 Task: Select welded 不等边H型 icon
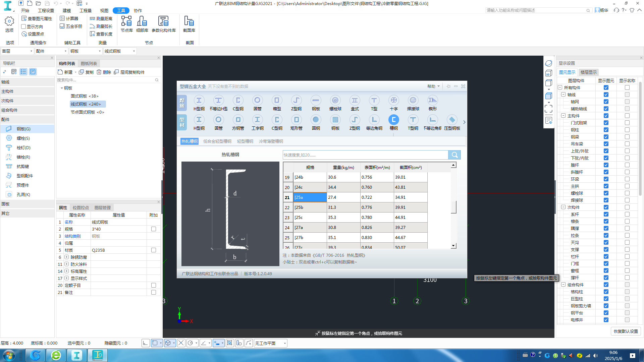click(218, 103)
